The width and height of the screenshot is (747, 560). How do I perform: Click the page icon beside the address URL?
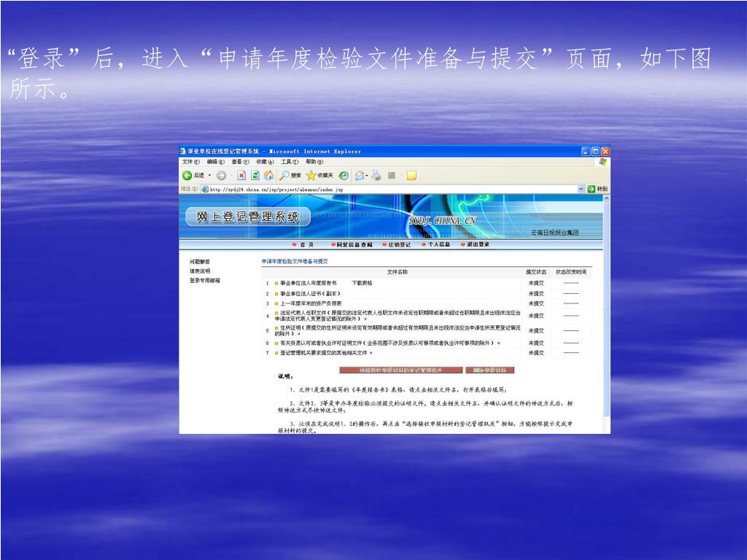tap(205, 189)
